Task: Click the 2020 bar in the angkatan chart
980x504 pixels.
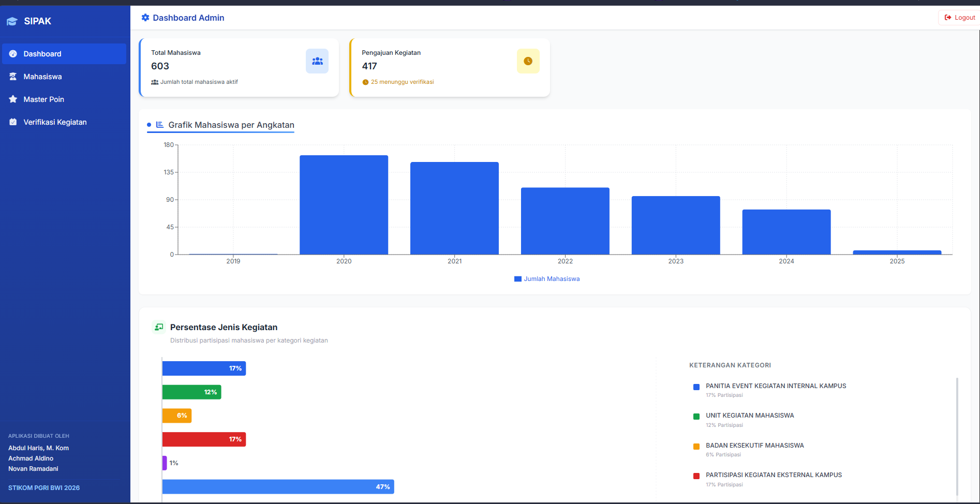Action: pos(344,205)
